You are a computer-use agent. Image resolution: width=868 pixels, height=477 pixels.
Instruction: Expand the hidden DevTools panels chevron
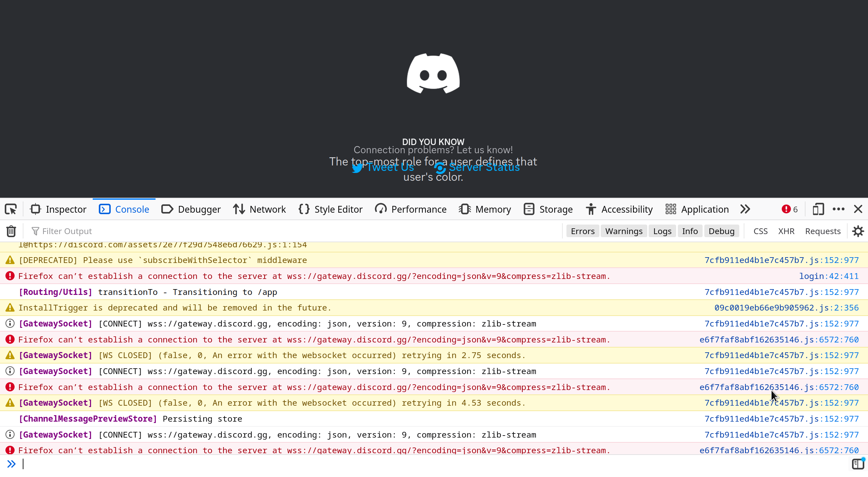pos(745,209)
